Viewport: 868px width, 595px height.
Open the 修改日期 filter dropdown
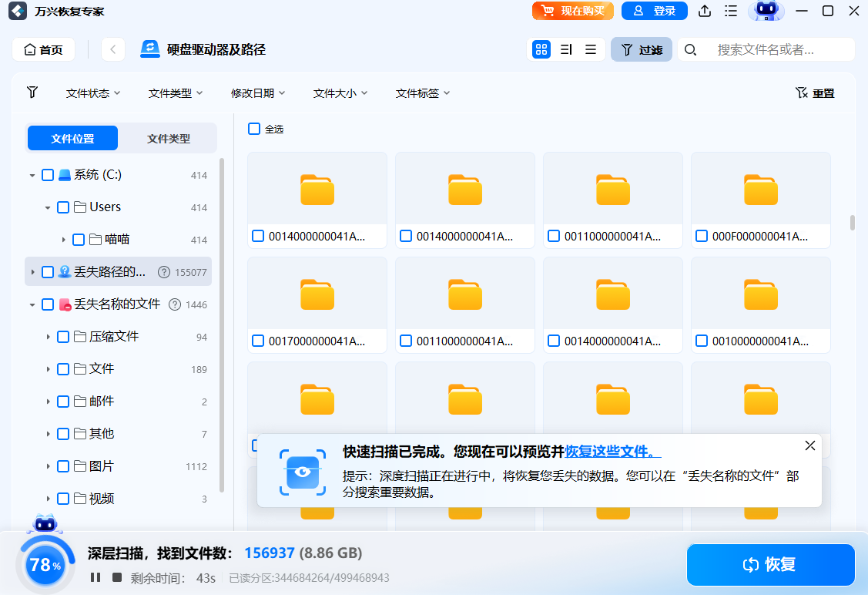(x=258, y=93)
